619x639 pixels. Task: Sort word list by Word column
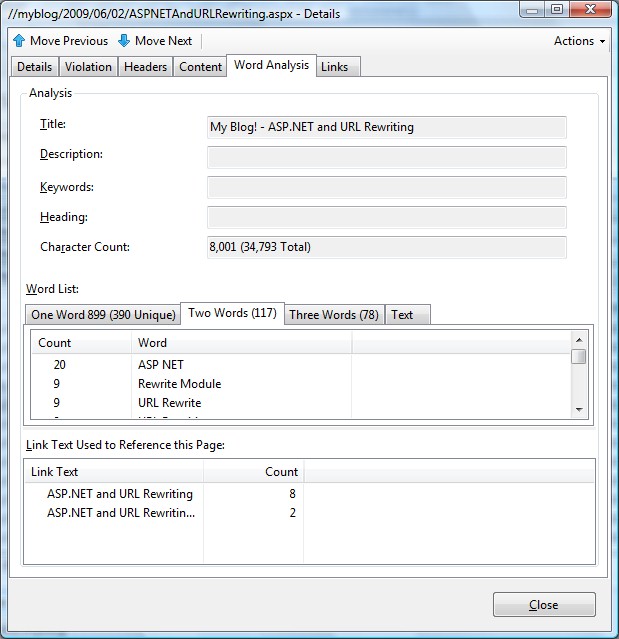coord(242,343)
